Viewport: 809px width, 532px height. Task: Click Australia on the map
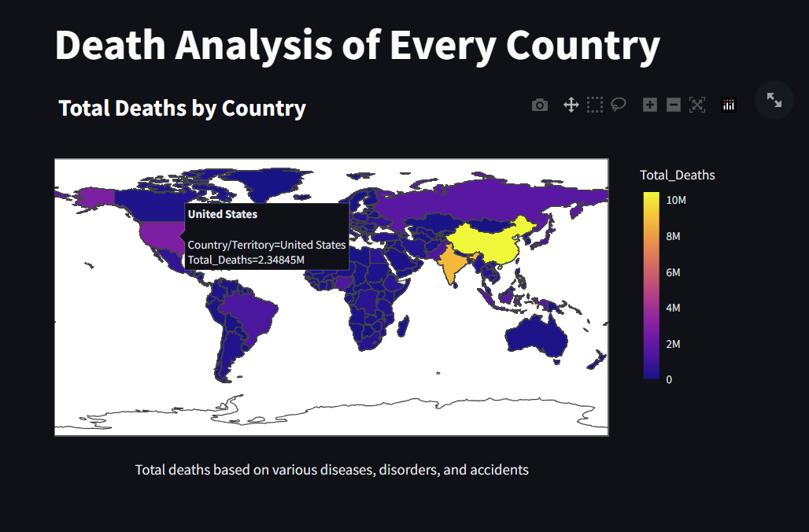(537, 335)
